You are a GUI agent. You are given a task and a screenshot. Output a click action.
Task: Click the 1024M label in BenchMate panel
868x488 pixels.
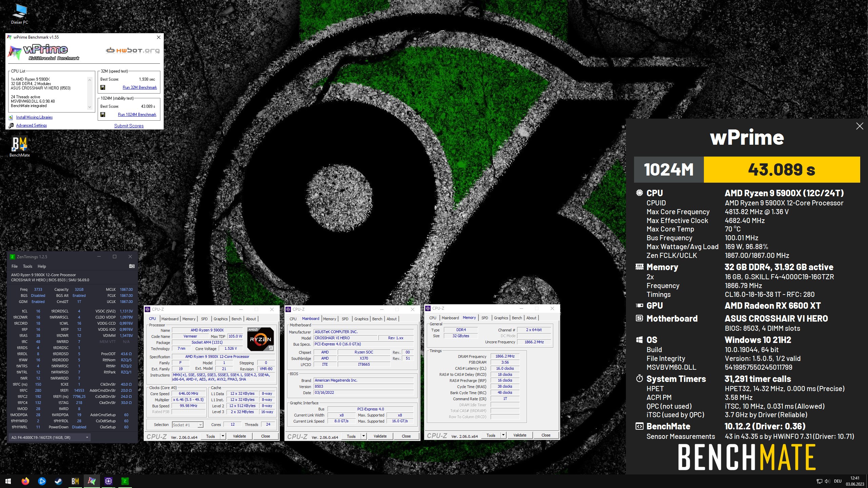pos(669,169)
